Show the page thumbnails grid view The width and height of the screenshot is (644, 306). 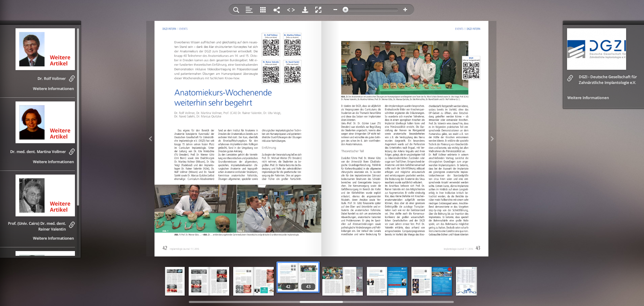[x=263, y=10]
